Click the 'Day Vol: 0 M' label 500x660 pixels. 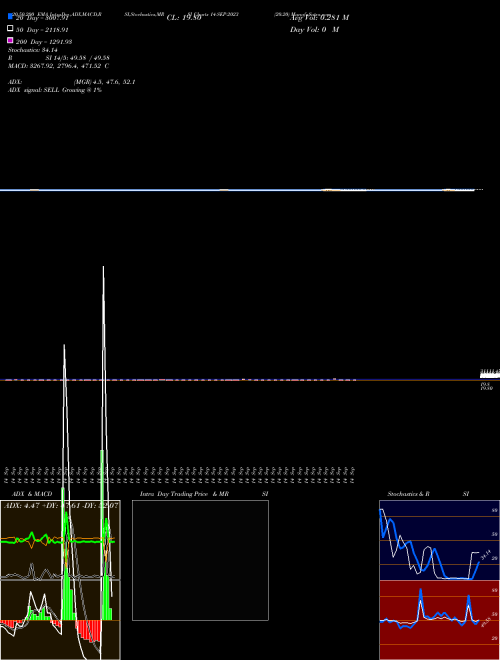pos(314,30)
